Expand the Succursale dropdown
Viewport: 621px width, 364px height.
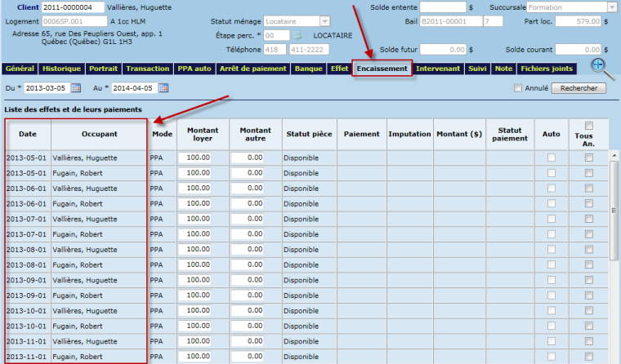(612, 7)
